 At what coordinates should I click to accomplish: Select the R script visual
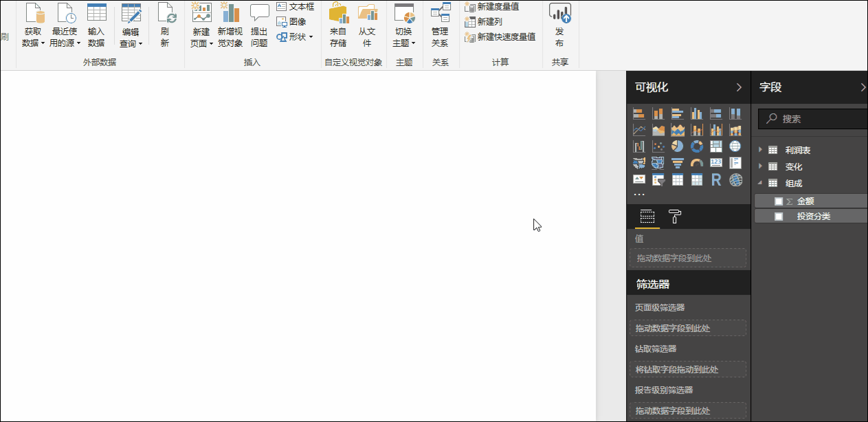716,179
